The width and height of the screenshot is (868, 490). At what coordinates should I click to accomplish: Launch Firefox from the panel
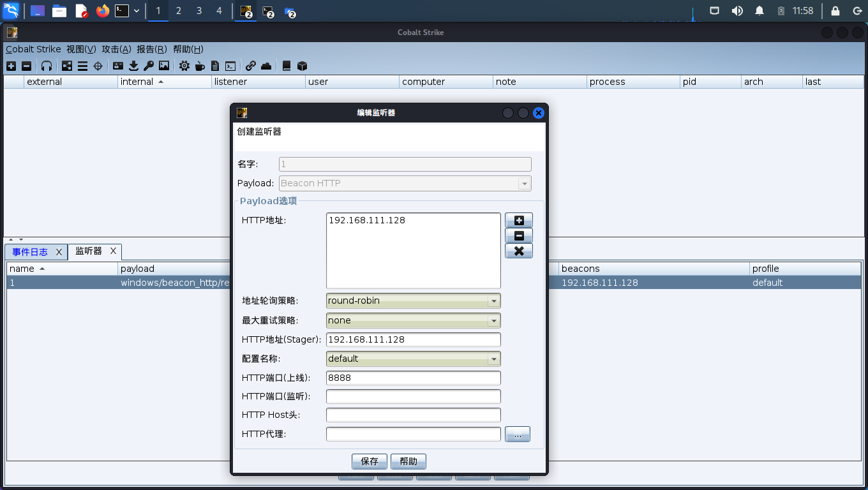click(x=103, y=11)
